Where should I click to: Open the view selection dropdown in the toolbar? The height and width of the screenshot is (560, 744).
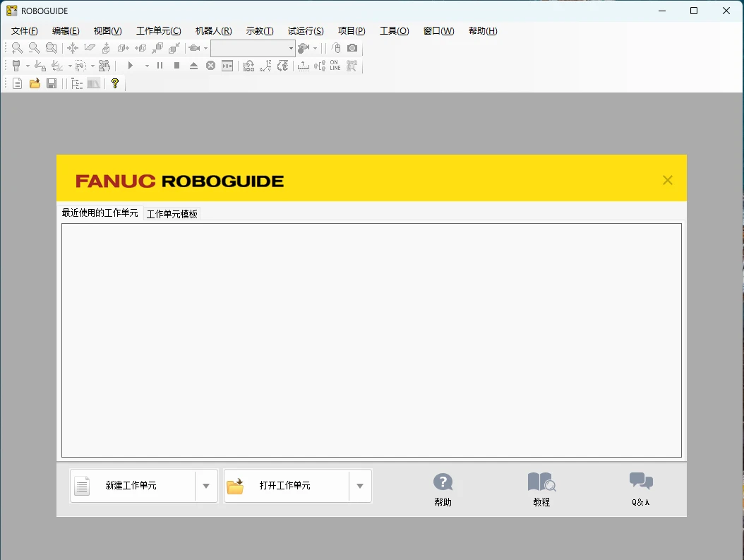click(291, 48)
